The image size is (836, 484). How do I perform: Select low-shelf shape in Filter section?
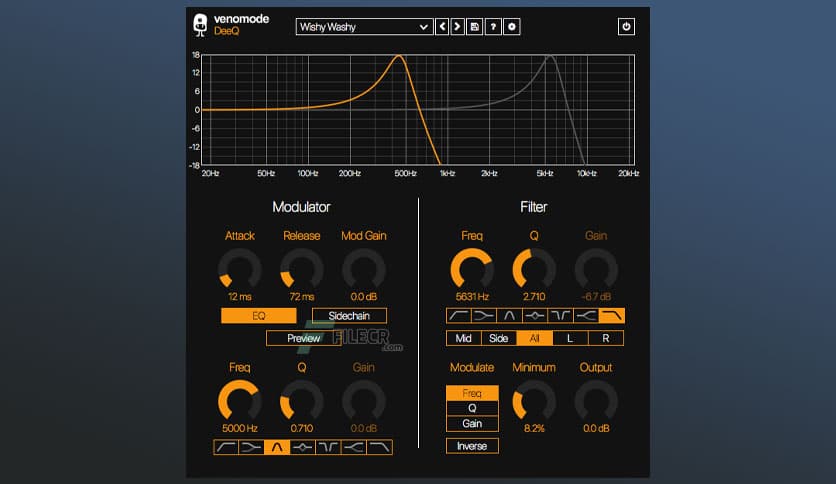tap(484, 316)
